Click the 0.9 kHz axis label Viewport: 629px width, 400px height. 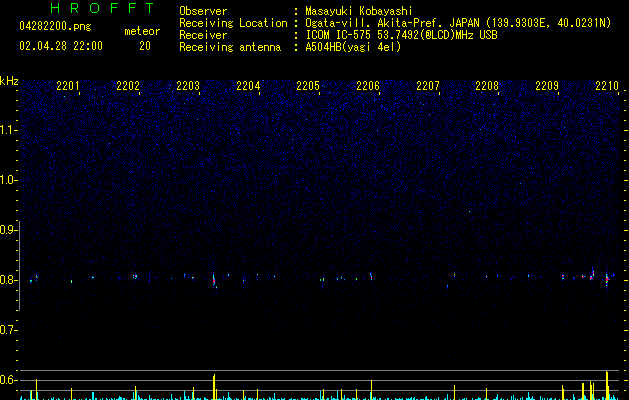click(x=8, y=230)
